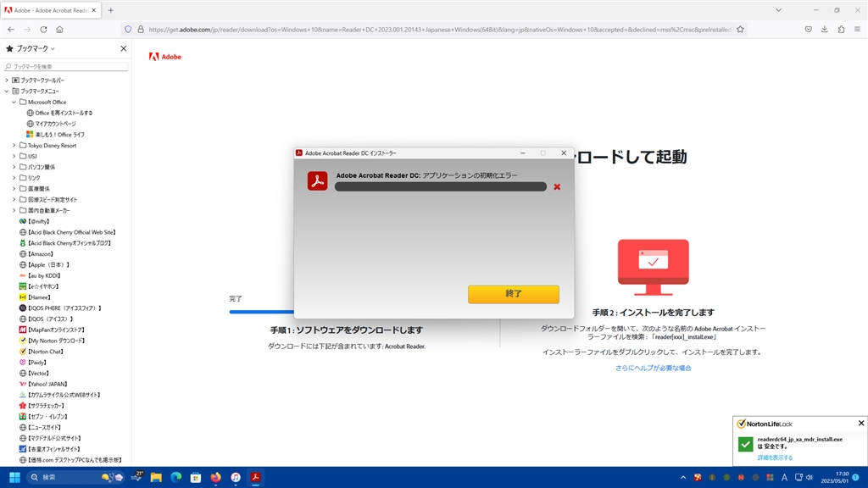Click the taskbar 検索 search box
This screenshot has height=488, width=868.
pyautogui.click(x=75, y=477)
